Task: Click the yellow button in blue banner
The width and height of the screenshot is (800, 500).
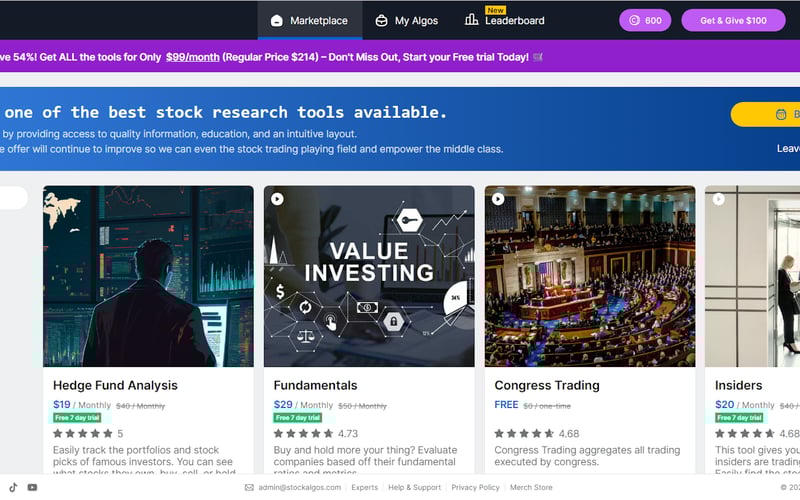Action: 765,114
